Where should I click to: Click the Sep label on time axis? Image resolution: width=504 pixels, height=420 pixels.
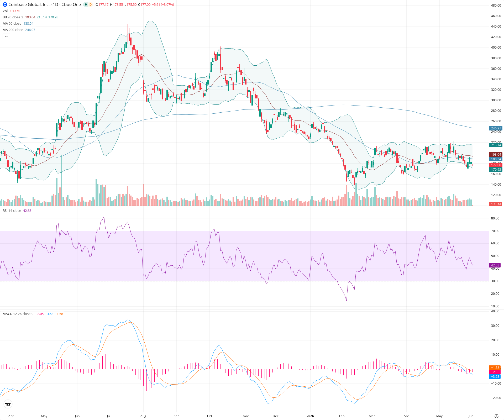[176, 416]
